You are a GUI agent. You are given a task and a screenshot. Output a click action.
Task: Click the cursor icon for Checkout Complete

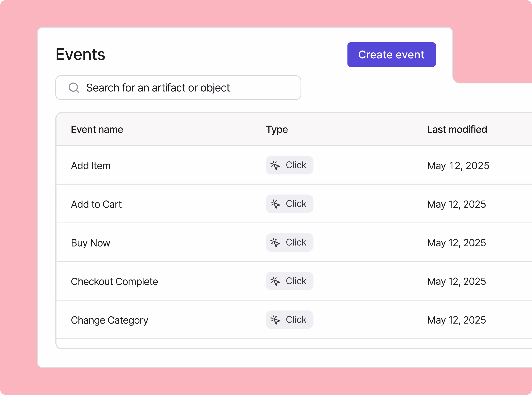[275, 281]
